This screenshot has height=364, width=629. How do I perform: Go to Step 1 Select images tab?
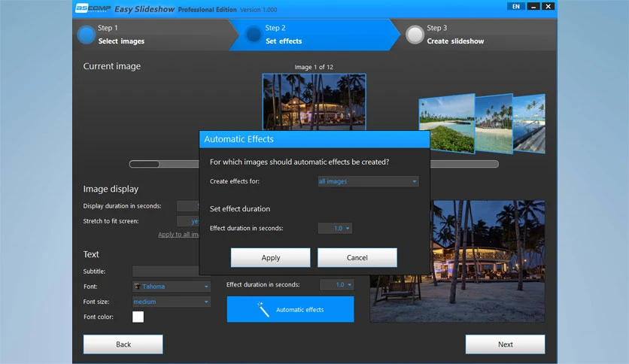click(x=153, y=35)
